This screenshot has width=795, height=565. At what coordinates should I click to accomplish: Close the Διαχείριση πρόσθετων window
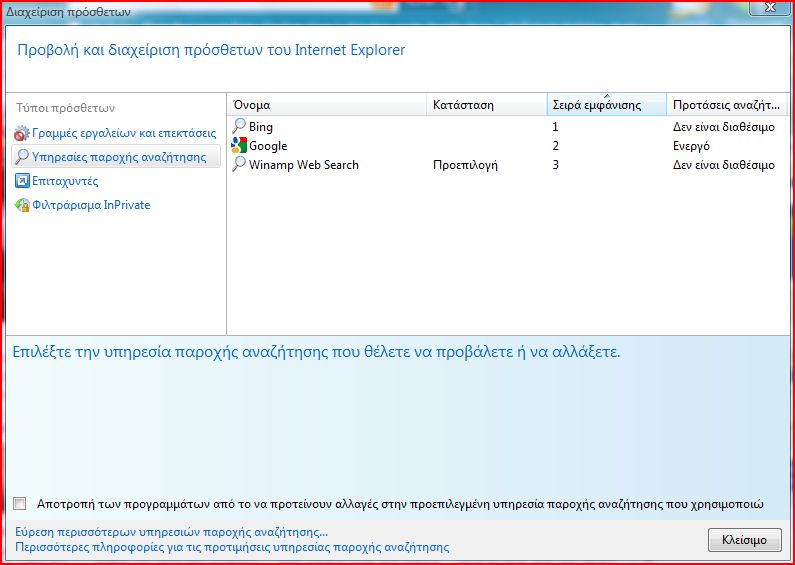[771, 8]
